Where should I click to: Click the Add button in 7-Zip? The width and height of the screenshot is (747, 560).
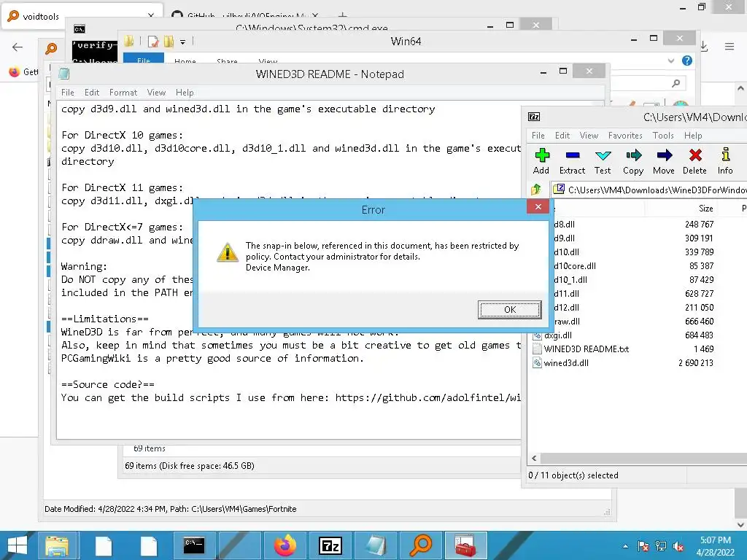click(x=541, y=161)
